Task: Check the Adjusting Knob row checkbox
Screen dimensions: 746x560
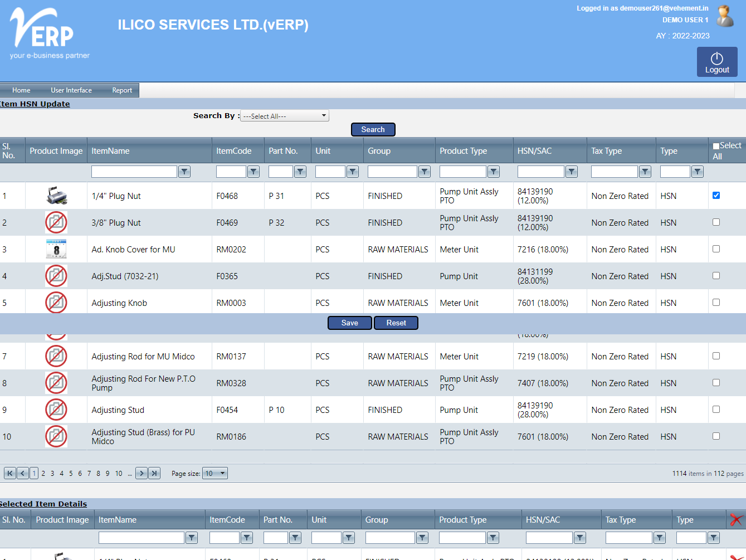Action: (x=716, y=303)
